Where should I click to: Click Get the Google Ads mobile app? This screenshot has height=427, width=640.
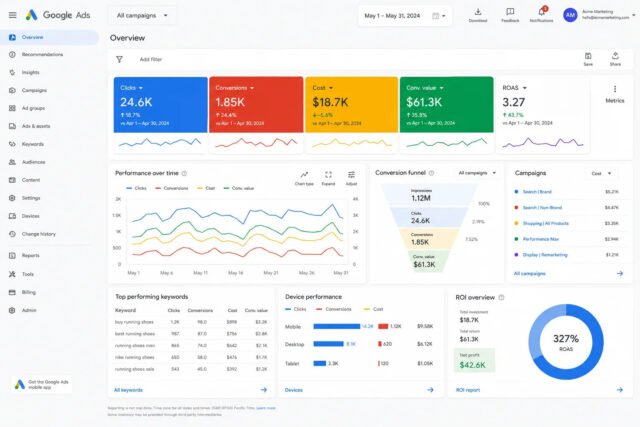[41, 385]
